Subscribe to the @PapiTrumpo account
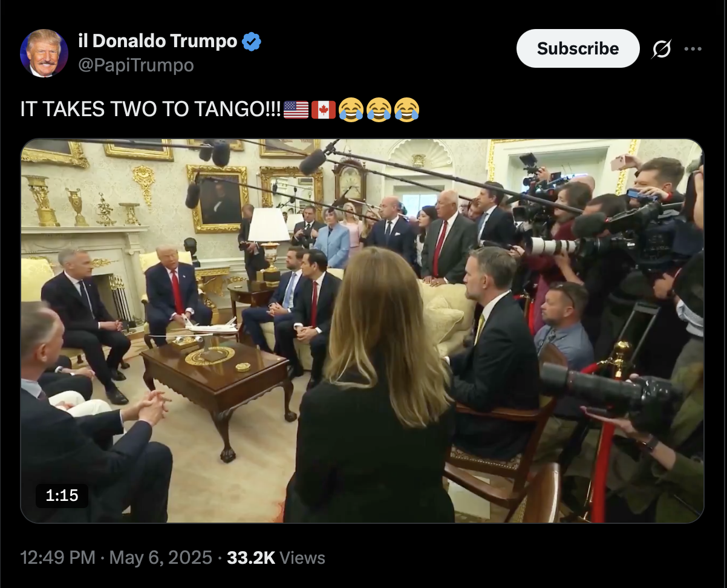This screenshot has height=588, width=727. click(x=578, y=48)
